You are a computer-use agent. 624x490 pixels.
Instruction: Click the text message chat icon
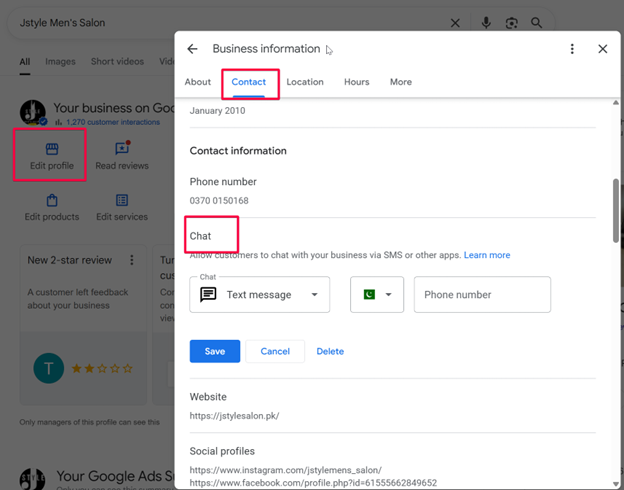click(208, 295)
